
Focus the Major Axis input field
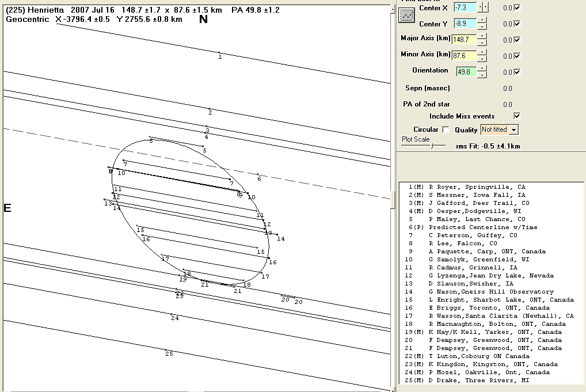point(465,39)
